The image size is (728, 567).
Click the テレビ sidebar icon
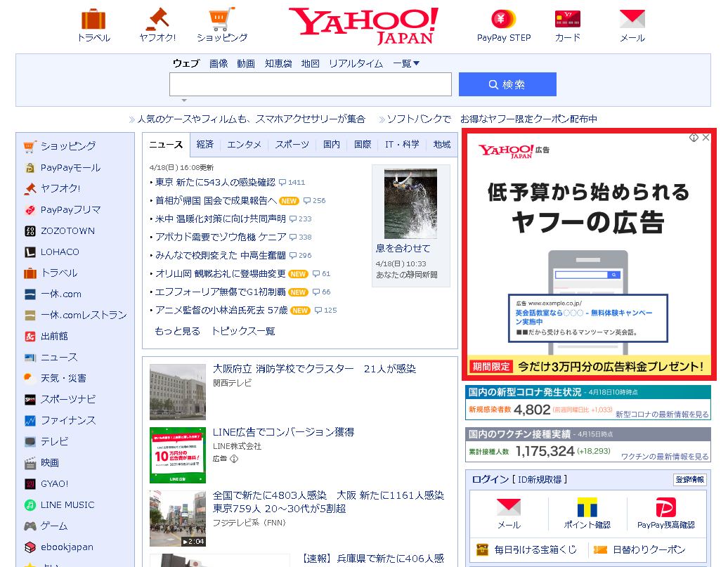pos(30,442)
